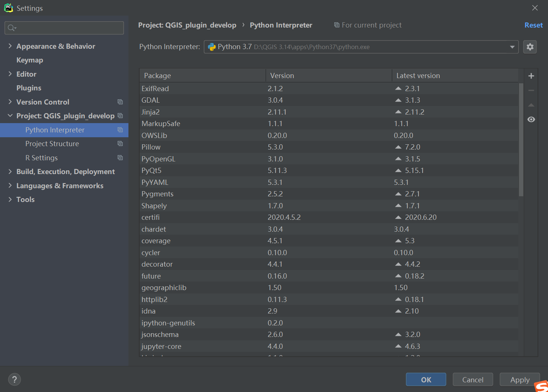This screenshot has height=392, width=548.
Task: Expand Appearance & Behavior section
Action: [10, 46]
